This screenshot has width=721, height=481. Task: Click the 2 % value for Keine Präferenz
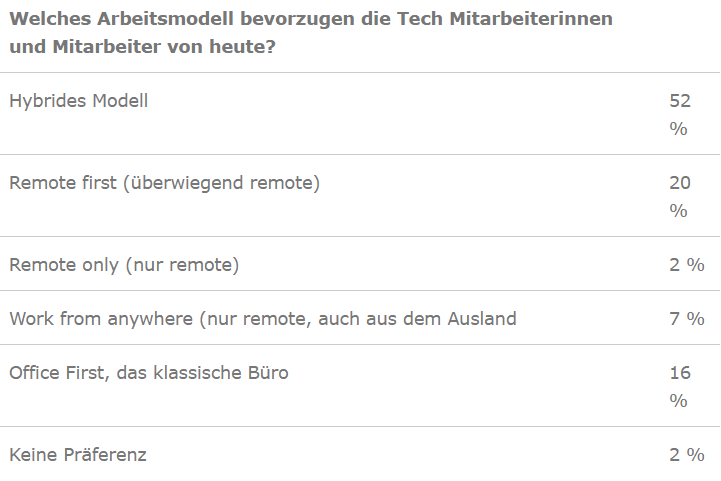click(x=687, y=455)
